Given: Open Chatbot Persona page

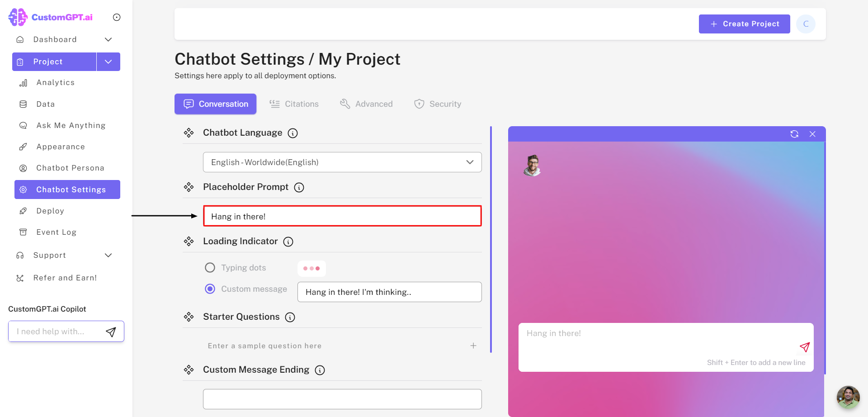Looking at the screenshot, I should pos(70,168).
